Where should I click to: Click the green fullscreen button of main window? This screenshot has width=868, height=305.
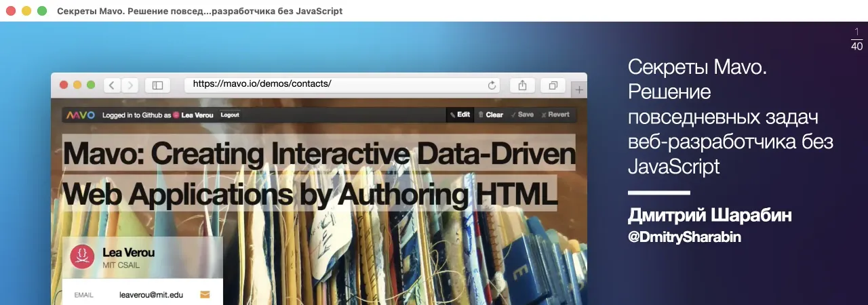(x=42, y=11)
